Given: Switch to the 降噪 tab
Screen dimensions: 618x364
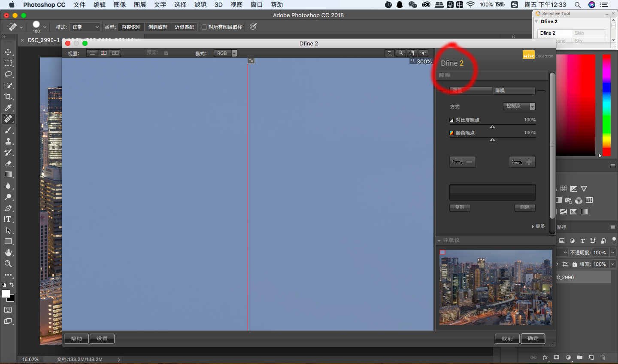Looking at the screenshot, I should point(513,90).
